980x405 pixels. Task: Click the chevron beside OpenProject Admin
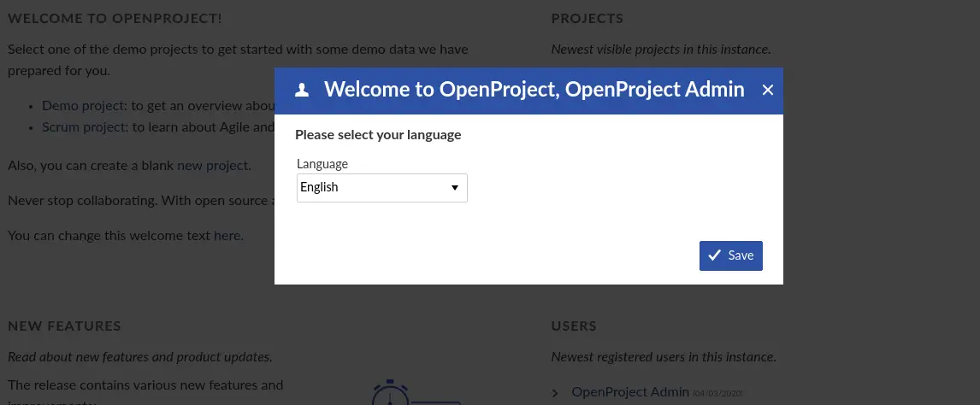tap(555, 393)
